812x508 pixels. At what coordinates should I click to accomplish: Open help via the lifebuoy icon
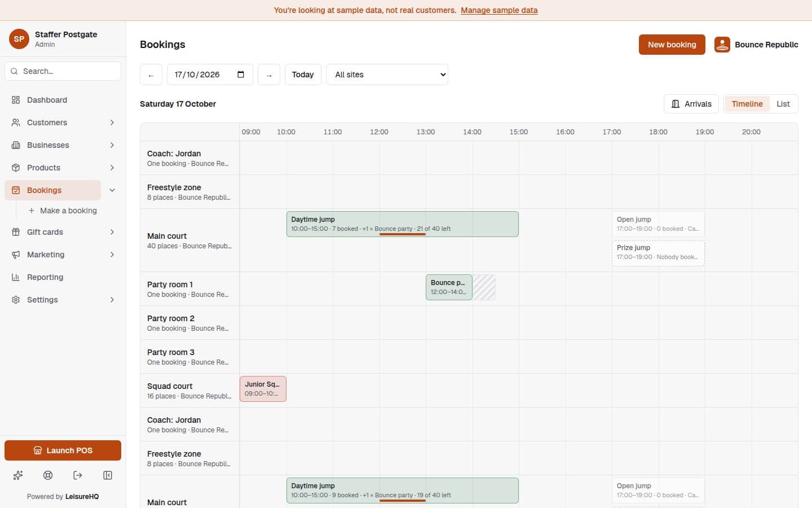[48, 475]
